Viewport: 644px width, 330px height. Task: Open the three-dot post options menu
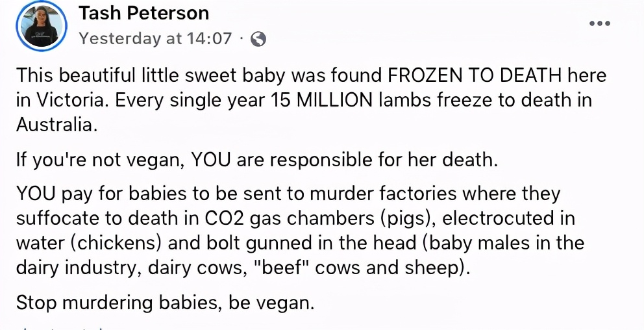[599, 23]
